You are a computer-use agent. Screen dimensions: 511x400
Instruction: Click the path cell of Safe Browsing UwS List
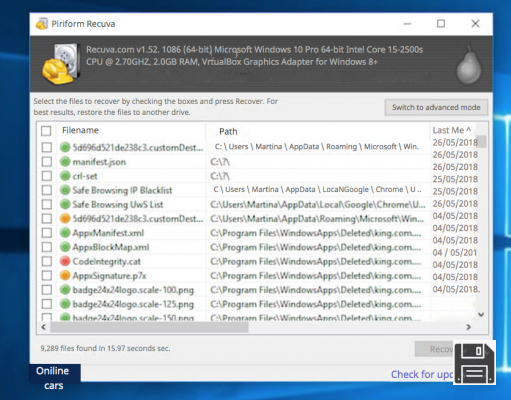[318, 204]
